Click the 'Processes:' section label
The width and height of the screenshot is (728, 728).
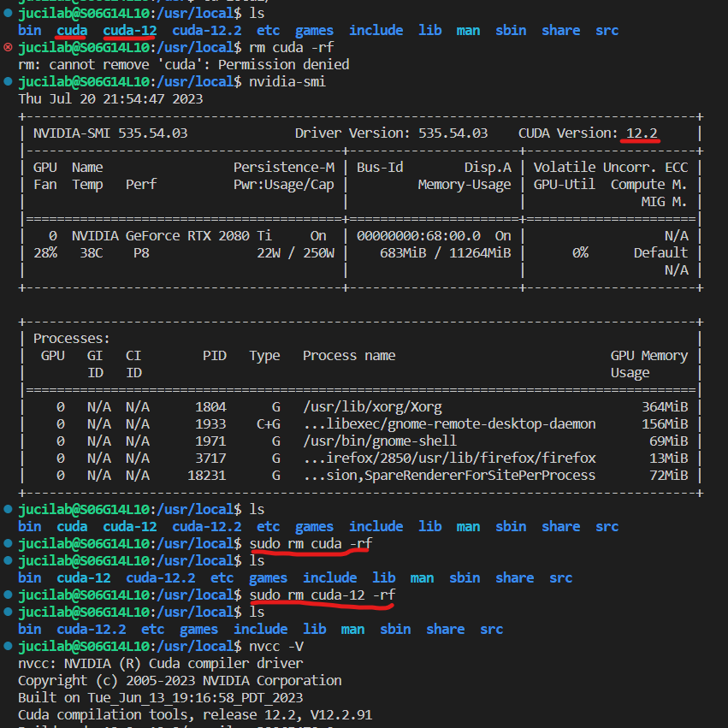(72, 339)
